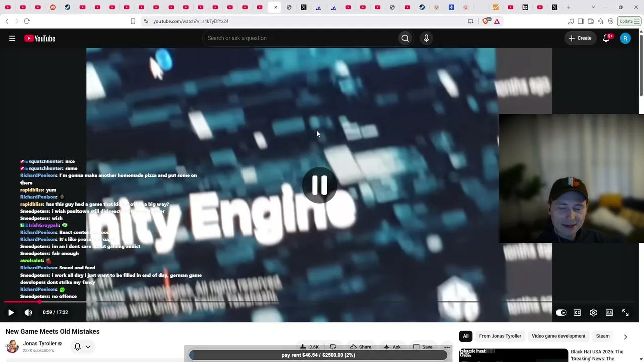Image resolution: width=644 pixels, height=362 pixels.
Task: Click the title New Game Meets Old Mistakes
Action: point(52,332)
